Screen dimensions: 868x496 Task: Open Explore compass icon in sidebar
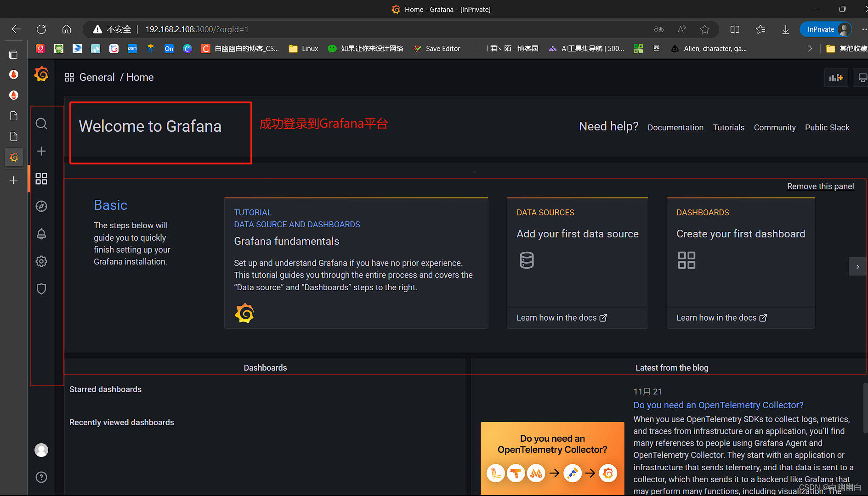click(41, 206)
